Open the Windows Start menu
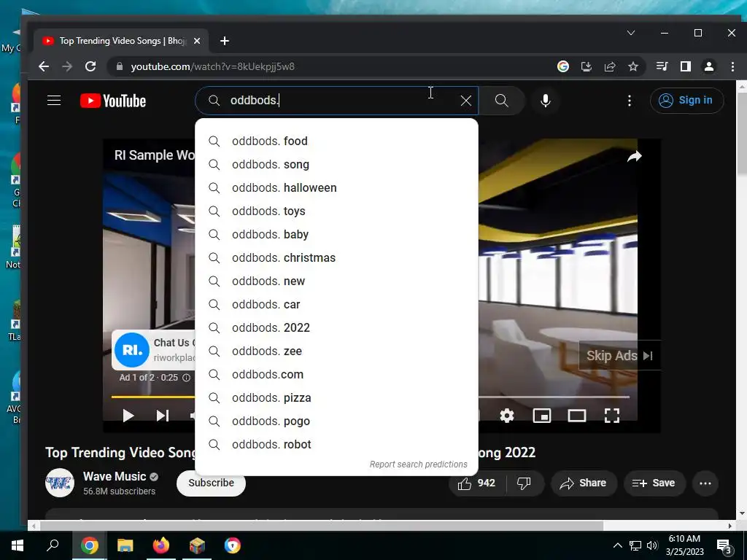This screenshot has height=560, width=747. [18, 545]
